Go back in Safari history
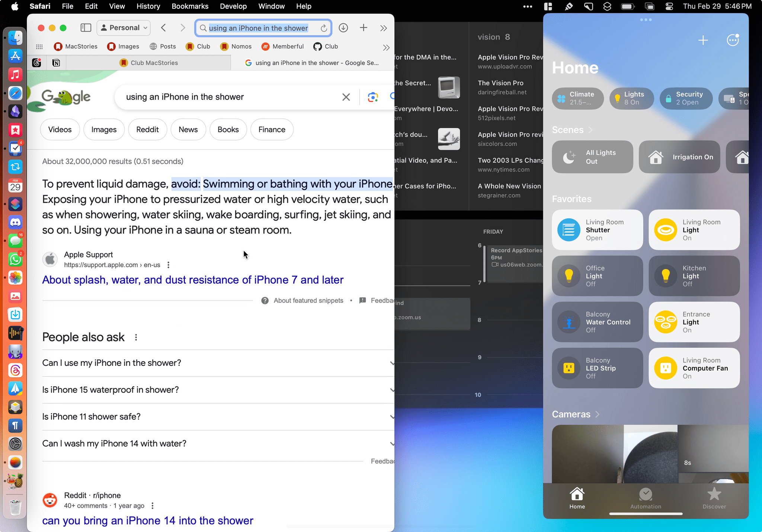 163,28
